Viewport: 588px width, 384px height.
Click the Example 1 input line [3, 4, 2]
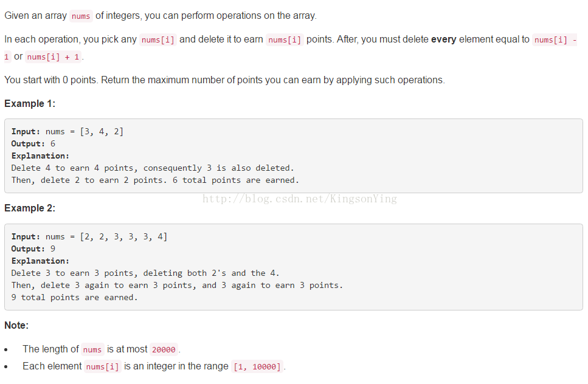67,131
